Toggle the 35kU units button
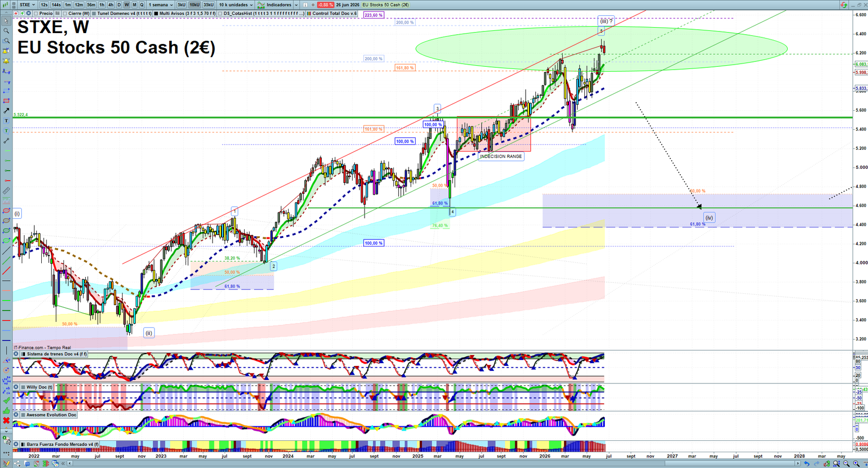Viewport: 868px width, 468px height. 208,4
